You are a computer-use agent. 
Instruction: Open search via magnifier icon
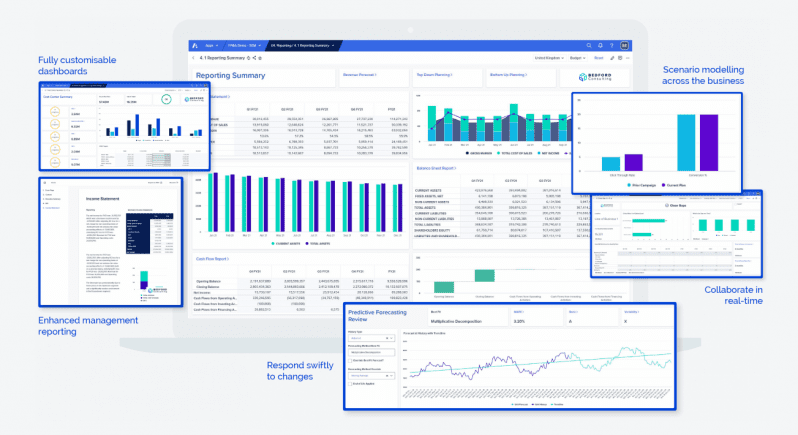pyautogui.click(x=589, y=45)
